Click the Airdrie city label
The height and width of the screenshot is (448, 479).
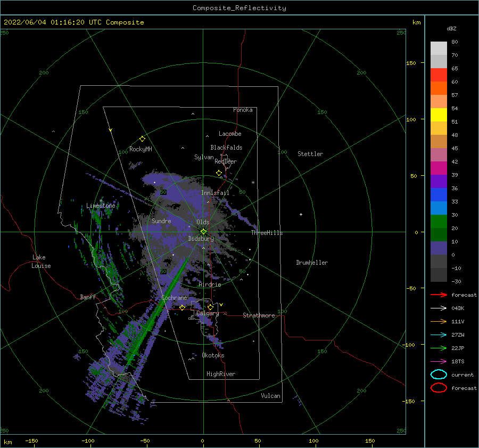[210, 284]
